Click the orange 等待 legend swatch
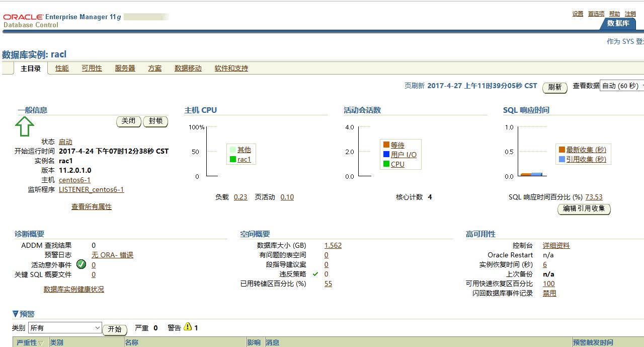 [386, 145]
